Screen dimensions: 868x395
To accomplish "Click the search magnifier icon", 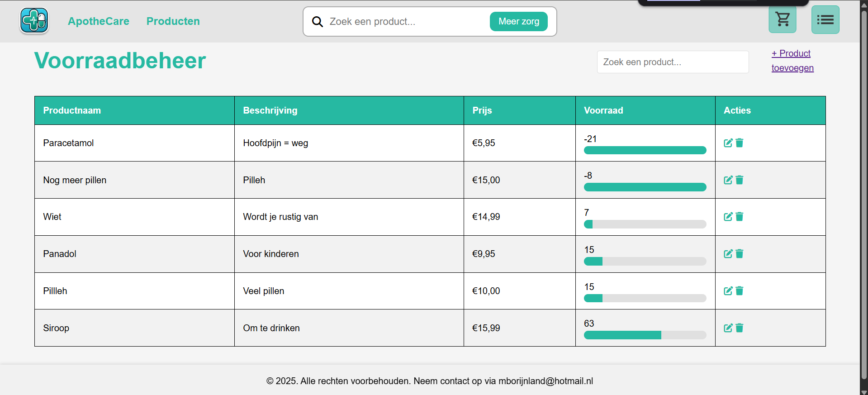I will pyautogui.click(x=318, y=22).
